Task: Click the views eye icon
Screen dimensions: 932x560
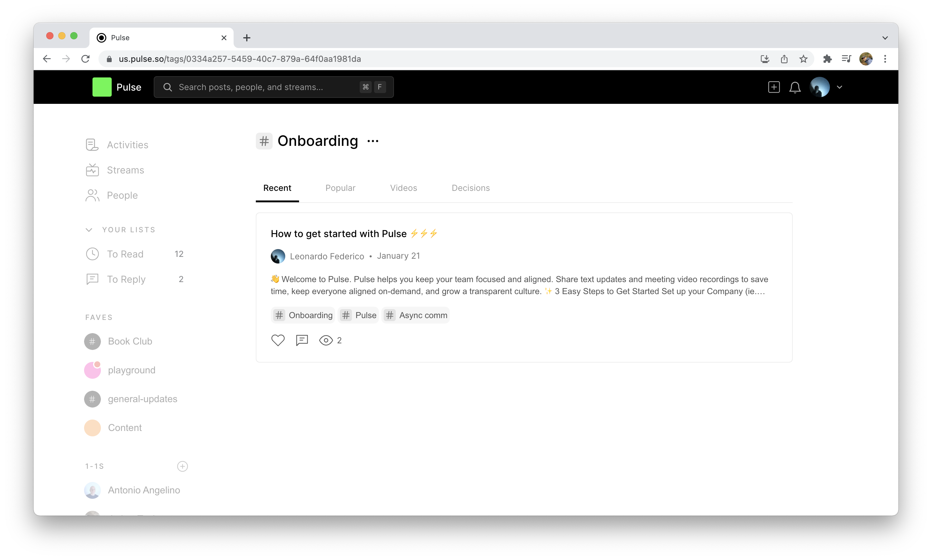Action: click(x=326, y=340)
